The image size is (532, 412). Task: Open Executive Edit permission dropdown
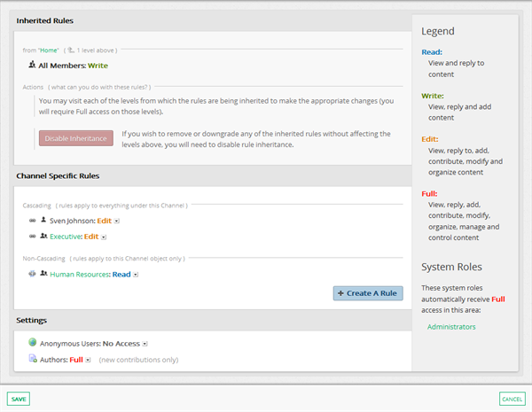tap(104, 237)
